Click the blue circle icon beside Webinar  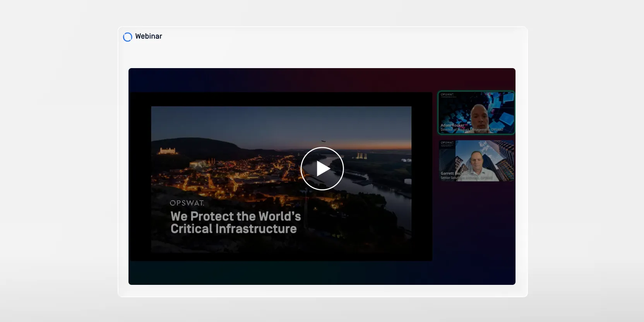[127, 37]
